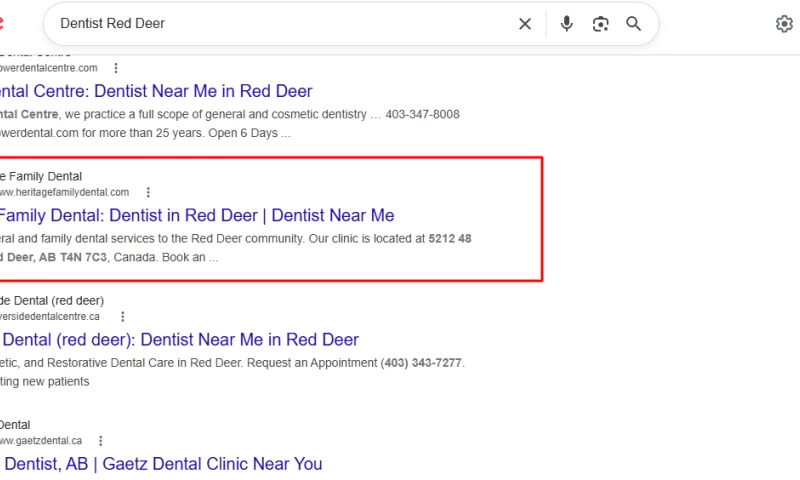Open options menu next to riversidedentalcentre.ca
The height and width of the screenshot is (480, 800).
pyautogui.click(x=122, y=317)
